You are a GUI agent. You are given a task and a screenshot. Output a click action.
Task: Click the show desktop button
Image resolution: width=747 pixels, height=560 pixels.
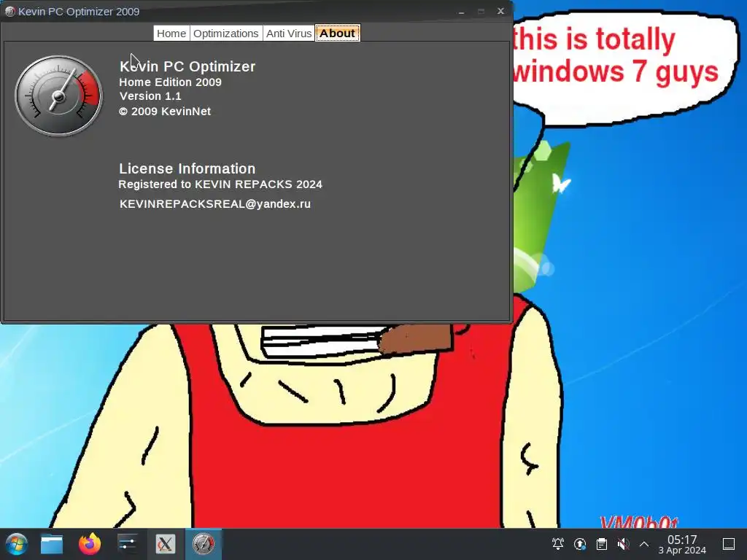(729, 544)
